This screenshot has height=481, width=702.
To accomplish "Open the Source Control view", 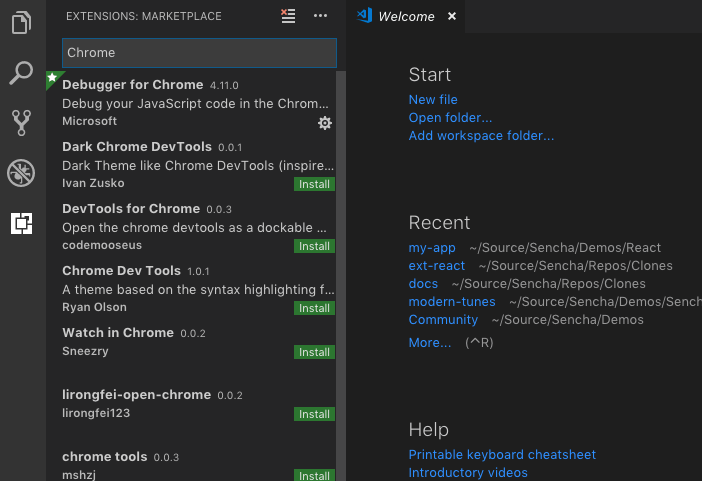I will (x=21, y=123).
